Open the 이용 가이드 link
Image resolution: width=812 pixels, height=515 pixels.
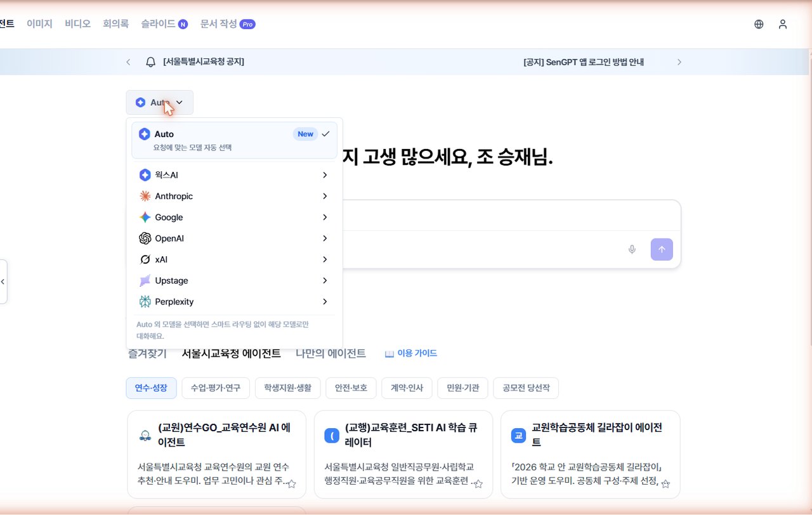411,353
